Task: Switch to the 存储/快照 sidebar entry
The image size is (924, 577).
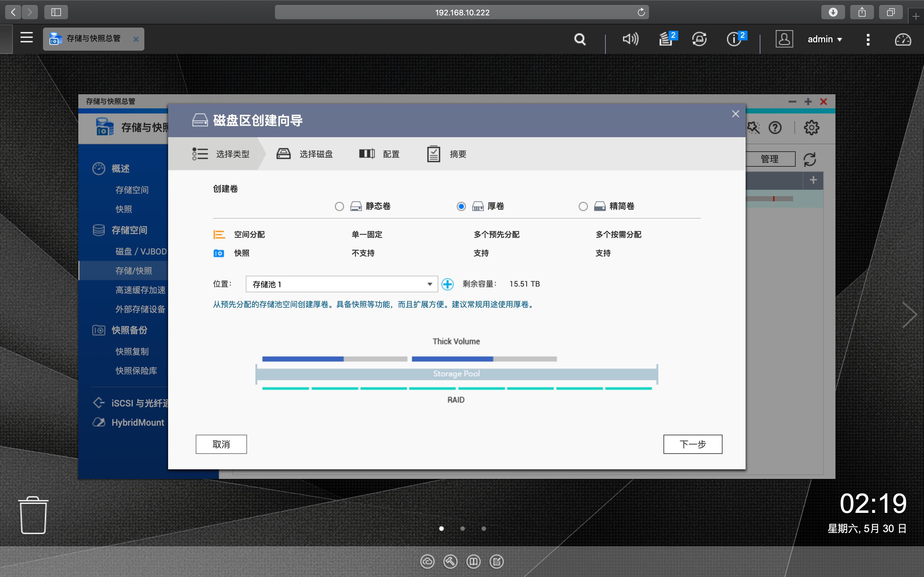Action: [x=134, y=271]
